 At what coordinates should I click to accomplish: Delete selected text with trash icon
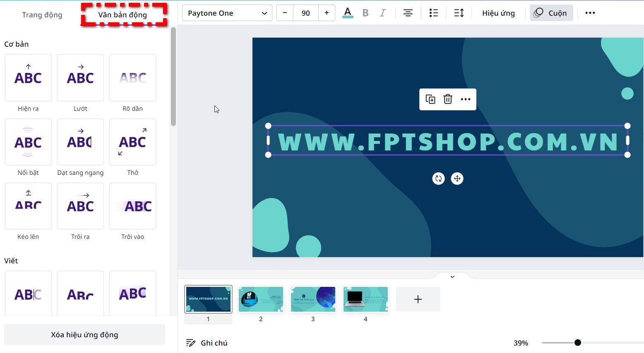[x=448, y=99]
